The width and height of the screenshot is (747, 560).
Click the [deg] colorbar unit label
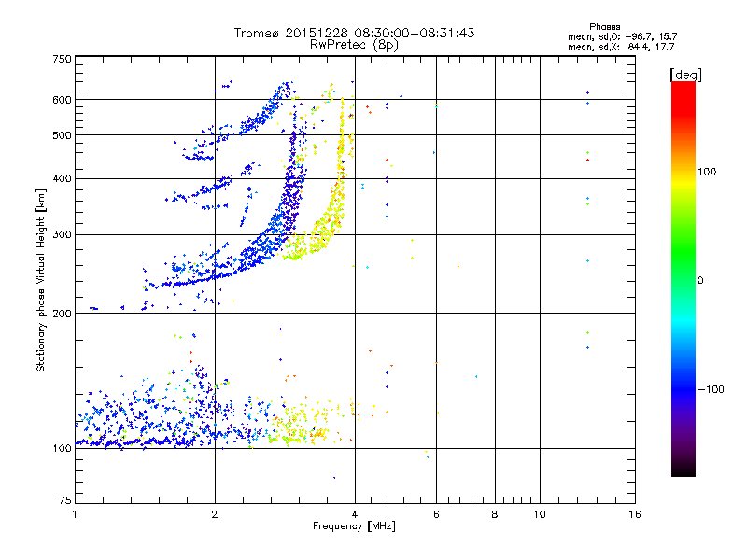pos(685,75)
